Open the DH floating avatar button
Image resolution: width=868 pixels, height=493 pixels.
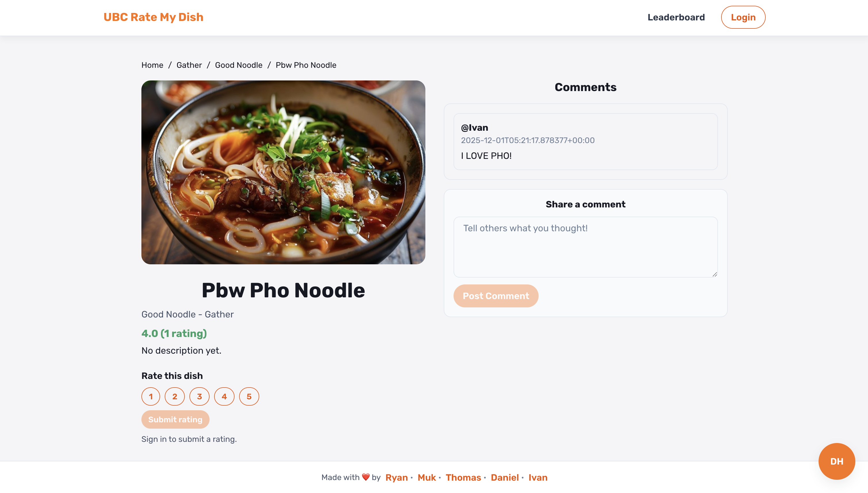(836, 461)
